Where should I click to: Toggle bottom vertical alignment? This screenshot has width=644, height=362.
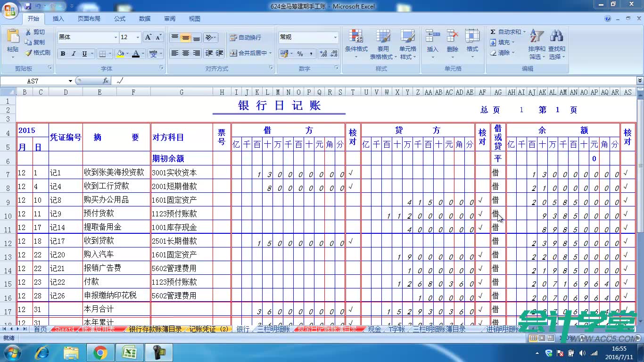[x=197, y=37]
